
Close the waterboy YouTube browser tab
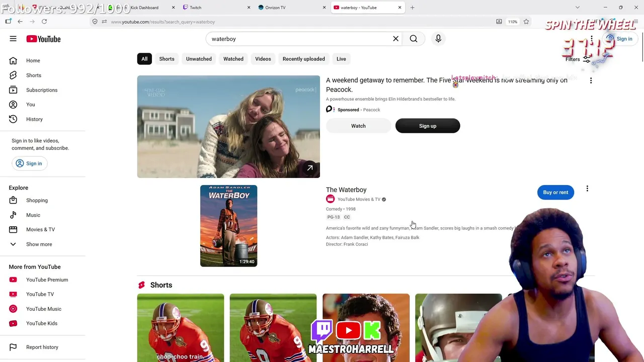coord(400,8)
